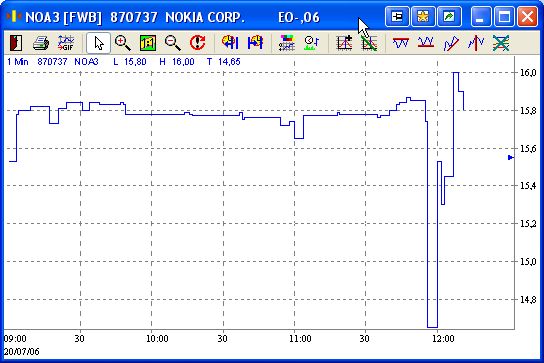Maximize the NOA3 chart window
Image resolution: width=544 pixels, height=363 pixels.
(504, 16)
